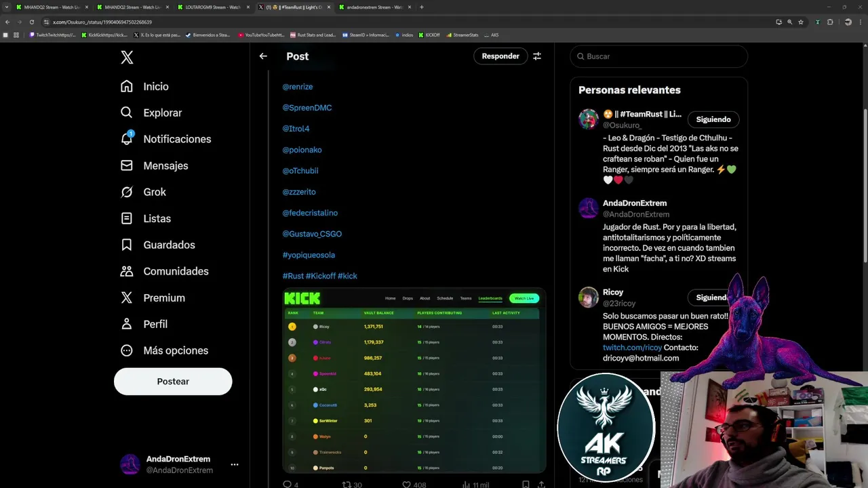Open view analytics icon showing 11 mil
868x488 pixels.
tap(466, 485)
